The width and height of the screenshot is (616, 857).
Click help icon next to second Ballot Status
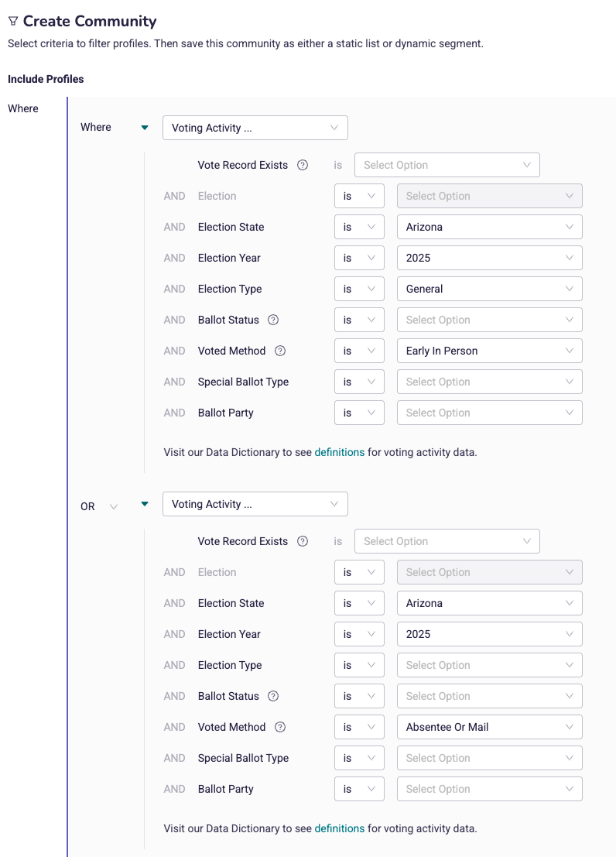[273, 696]
